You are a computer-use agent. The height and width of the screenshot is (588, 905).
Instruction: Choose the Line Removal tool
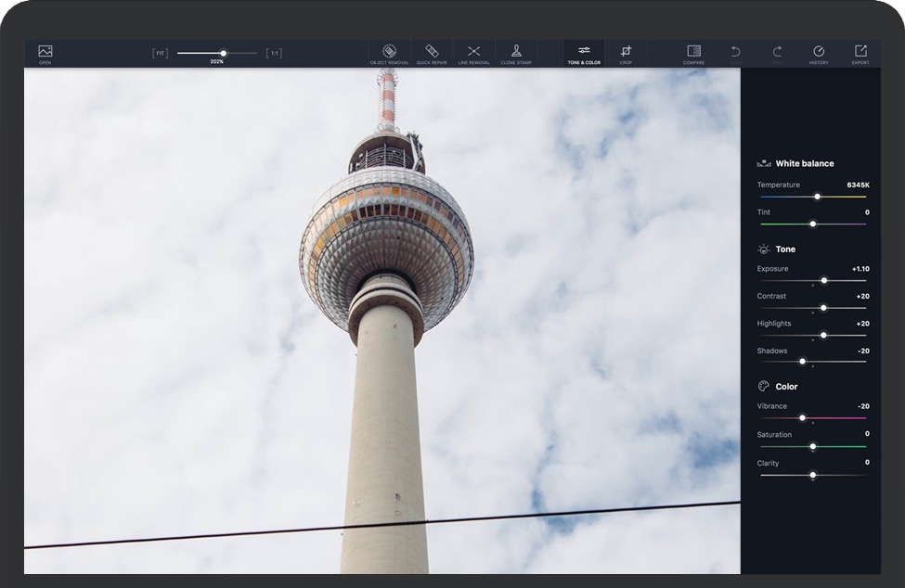point(473,53)
